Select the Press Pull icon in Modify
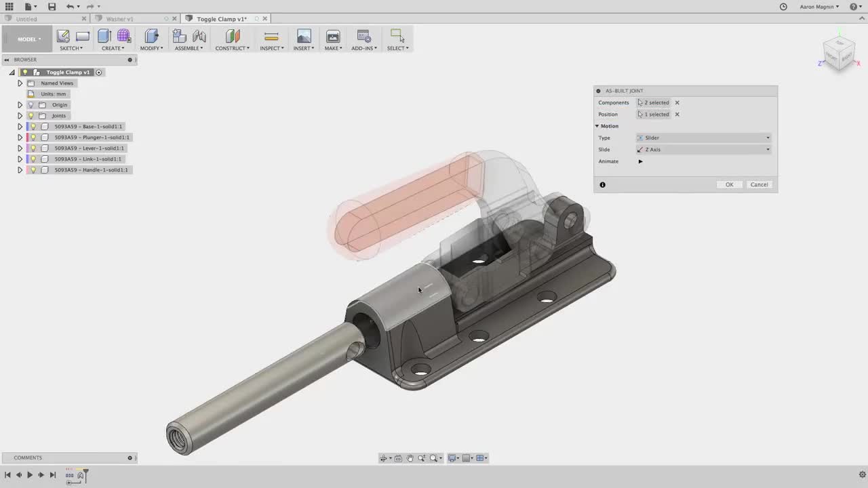Viewport: 868px width, 488px height. [x=151, y=36]
